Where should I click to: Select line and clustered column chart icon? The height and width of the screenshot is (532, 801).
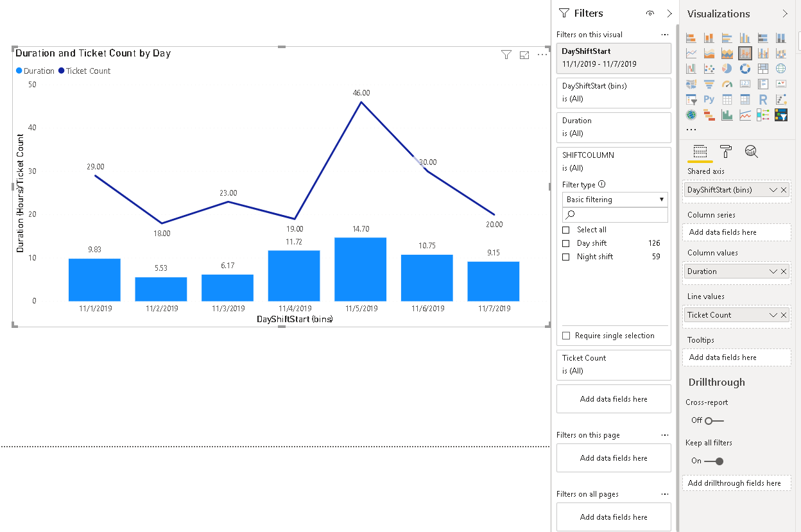tap(763, 53)
